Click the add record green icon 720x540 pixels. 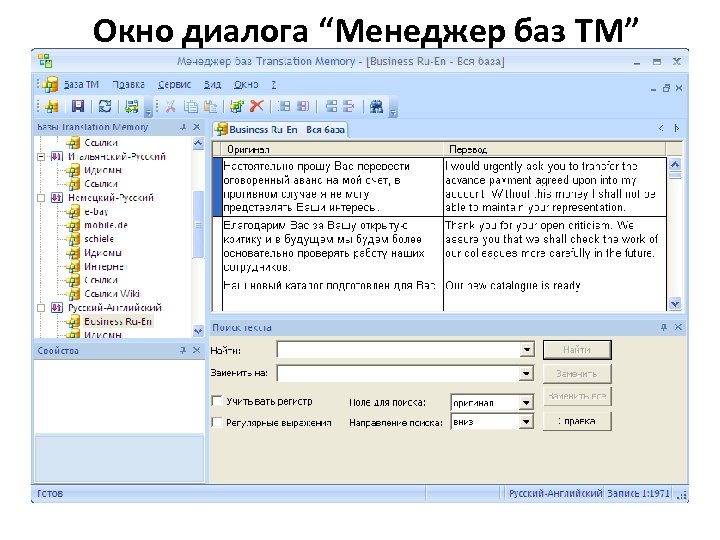(x=237, y=107)
